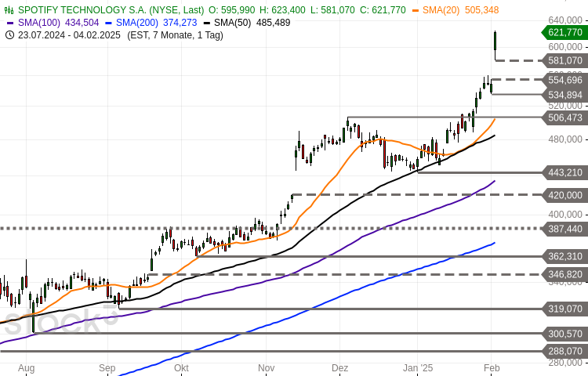Click the 443,210 support level label
Viewport: 588px width, 376px height.
(x=564, y=172)
